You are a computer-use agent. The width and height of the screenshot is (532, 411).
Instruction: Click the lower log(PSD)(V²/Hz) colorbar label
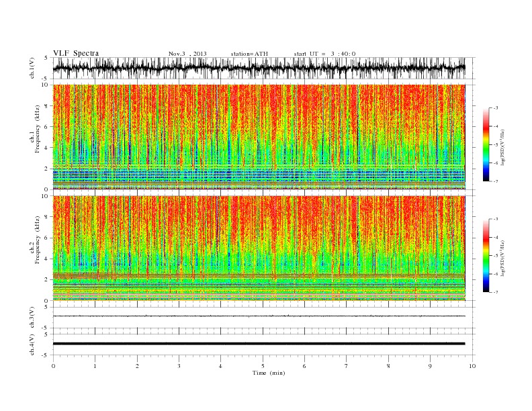pos(503,257)
